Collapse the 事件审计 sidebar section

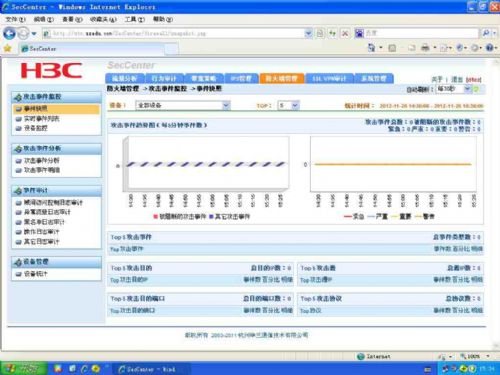point(56,191)
